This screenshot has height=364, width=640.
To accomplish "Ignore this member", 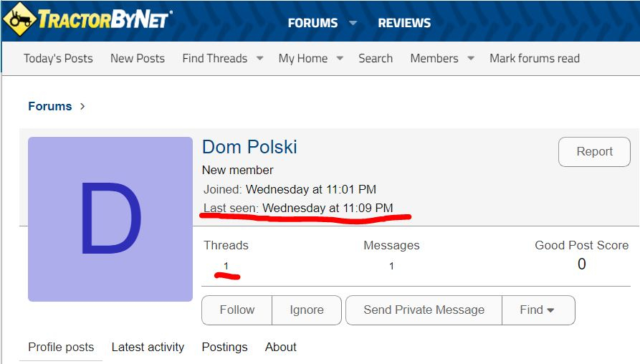I will [x=307, y=310].
